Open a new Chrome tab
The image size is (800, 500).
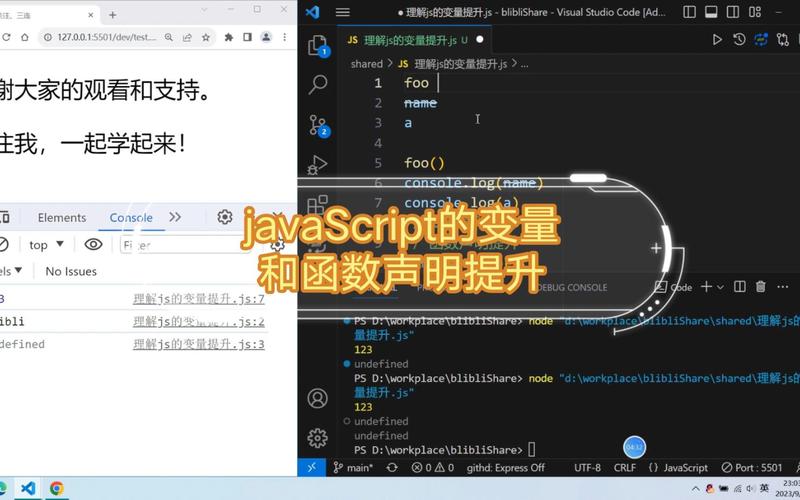113,15
